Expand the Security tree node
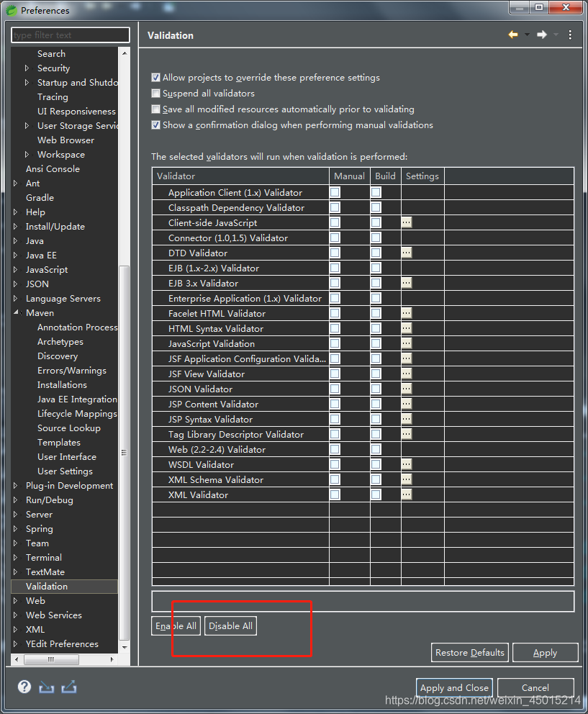This screenshot has width=588, height=714. [27, 68]
